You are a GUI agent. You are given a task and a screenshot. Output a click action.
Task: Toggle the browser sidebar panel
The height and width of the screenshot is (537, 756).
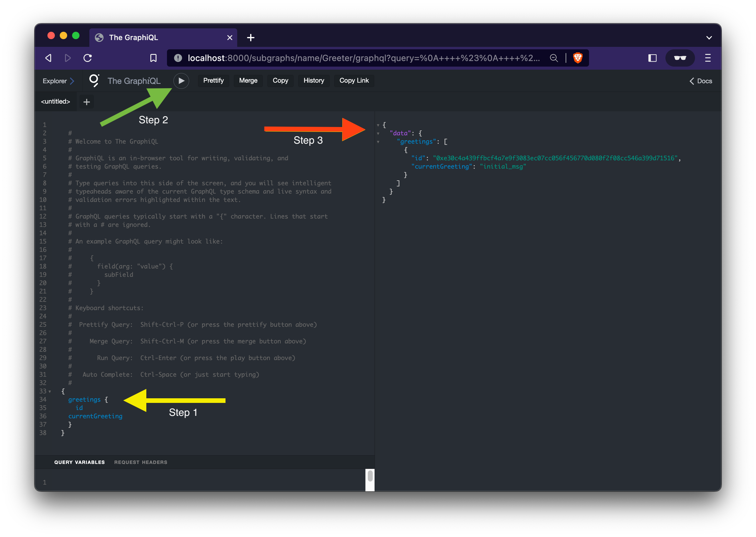[652, 58]
